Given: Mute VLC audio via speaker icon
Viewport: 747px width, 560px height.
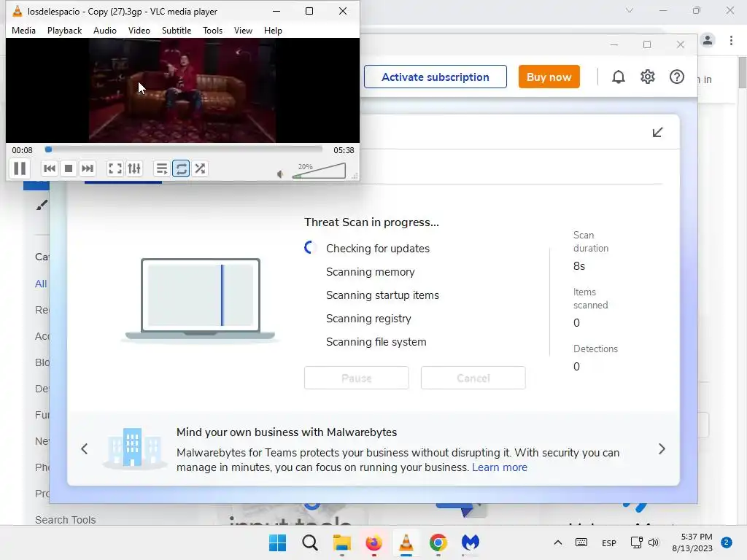Looking at the screenshot, I should pyautogui.click(x=280, y=174).
